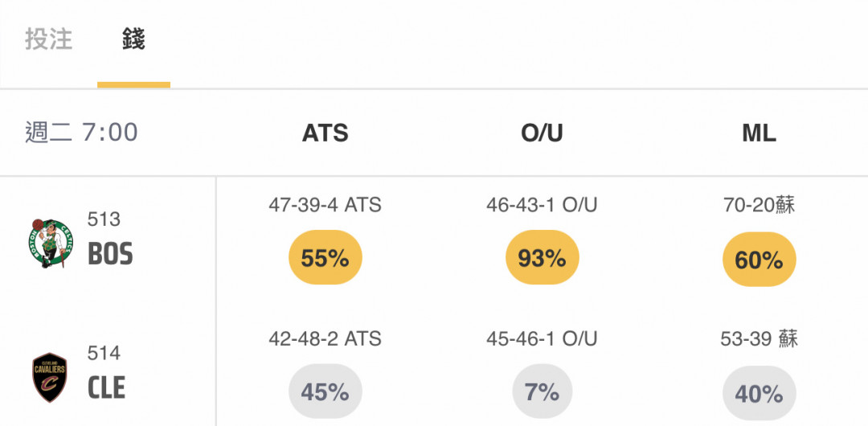Screen dimensions: 868x426
Task: Click the 週二 7:00 game time
Action: click(x=81, y=133)
